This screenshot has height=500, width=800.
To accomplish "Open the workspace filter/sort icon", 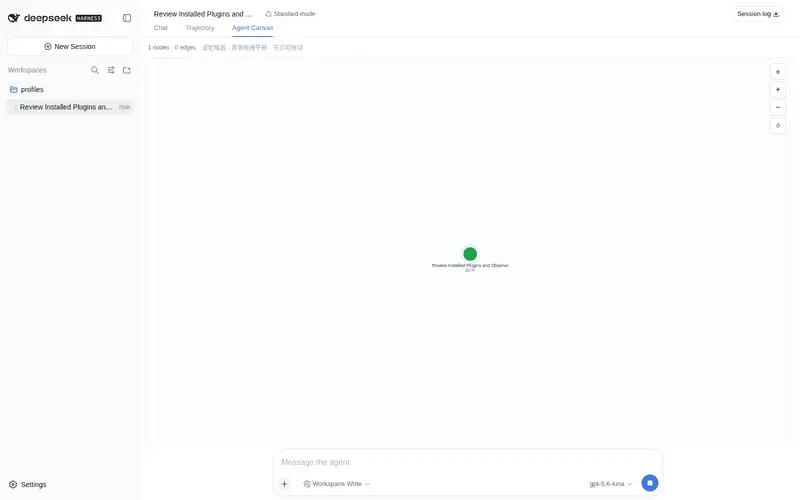I will [x=111, y=70].
